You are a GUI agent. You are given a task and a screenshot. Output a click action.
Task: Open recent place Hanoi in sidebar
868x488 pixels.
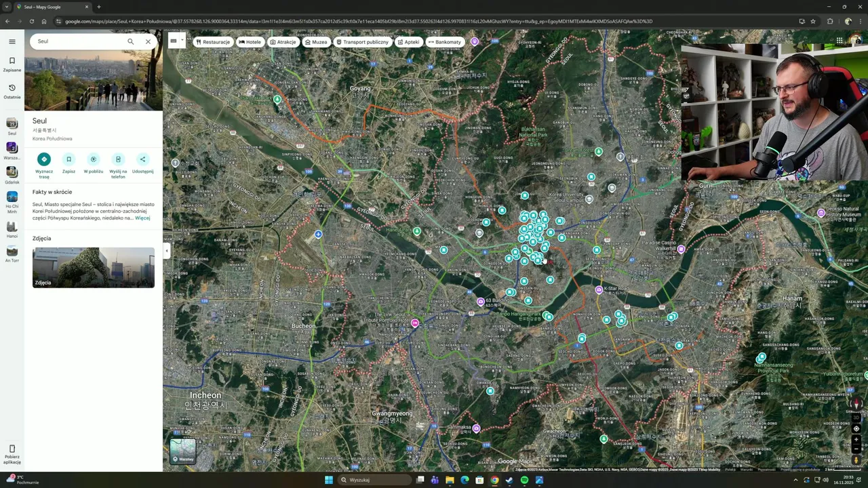[12, 230]
